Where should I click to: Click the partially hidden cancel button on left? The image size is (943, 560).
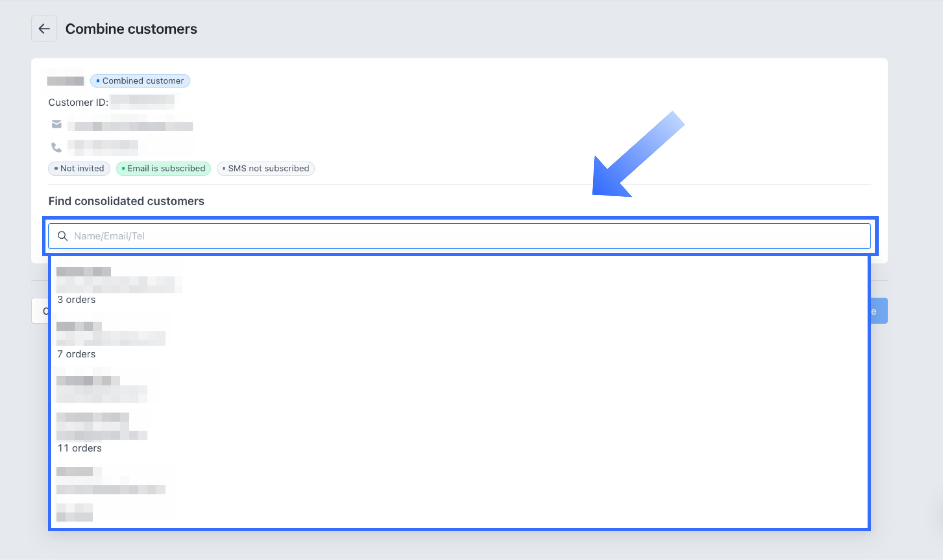point(40,311)
